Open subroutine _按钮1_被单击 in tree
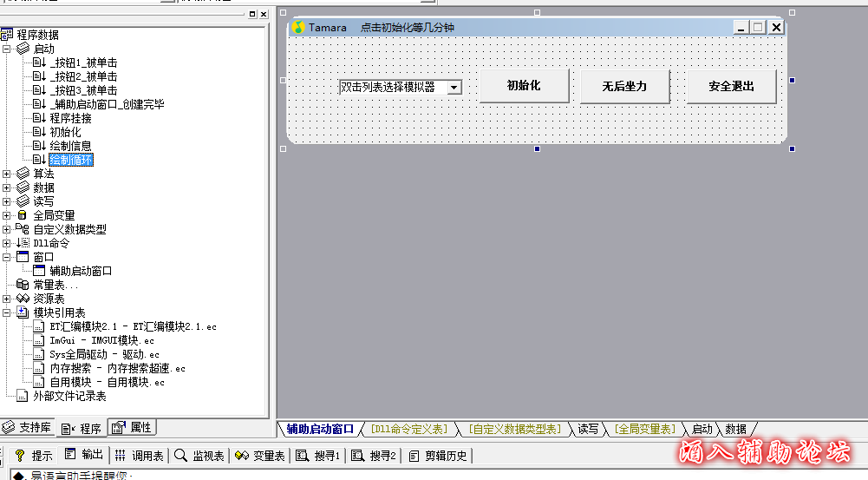 [x=83, y=62]
